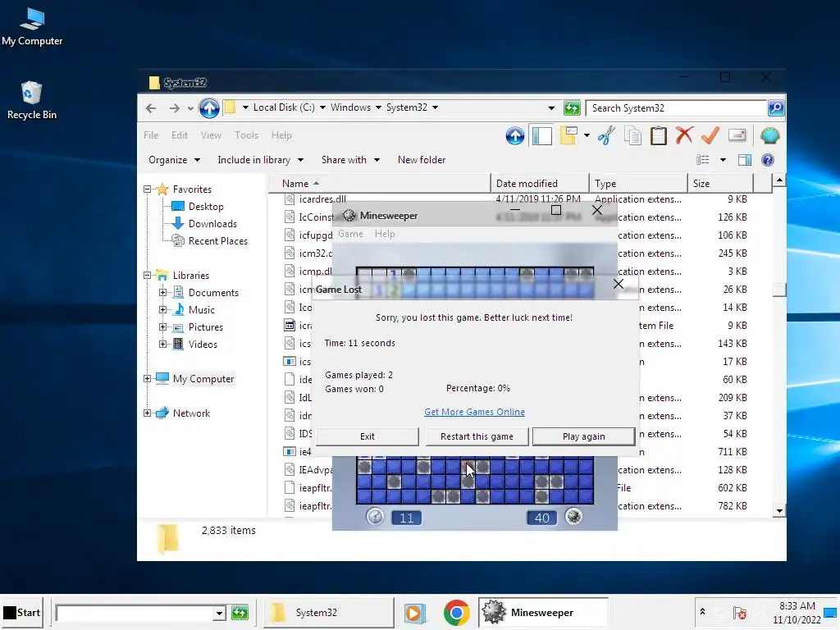Expand the My Computer tree node
840x630 pixels.
(148, 379)
